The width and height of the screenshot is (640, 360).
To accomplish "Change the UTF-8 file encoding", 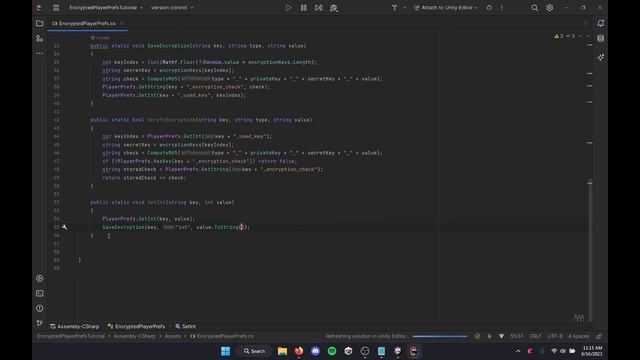I will point(555,336).
